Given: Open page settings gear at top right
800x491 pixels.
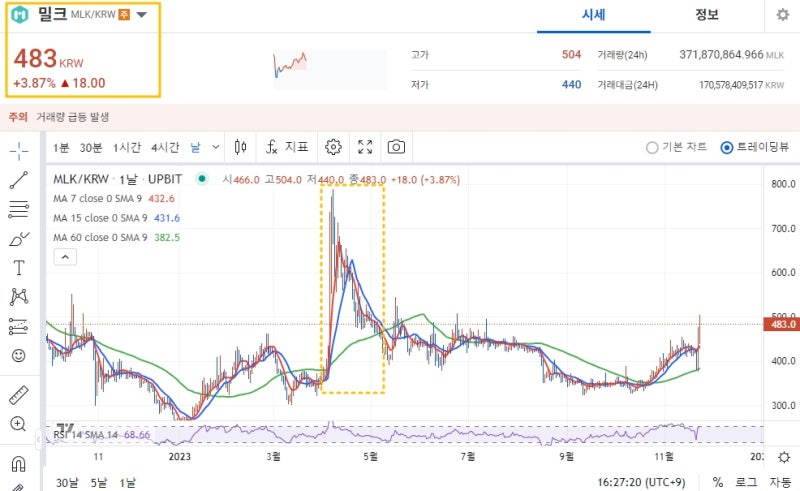Looking at the screenshot, I should (783, 15).
